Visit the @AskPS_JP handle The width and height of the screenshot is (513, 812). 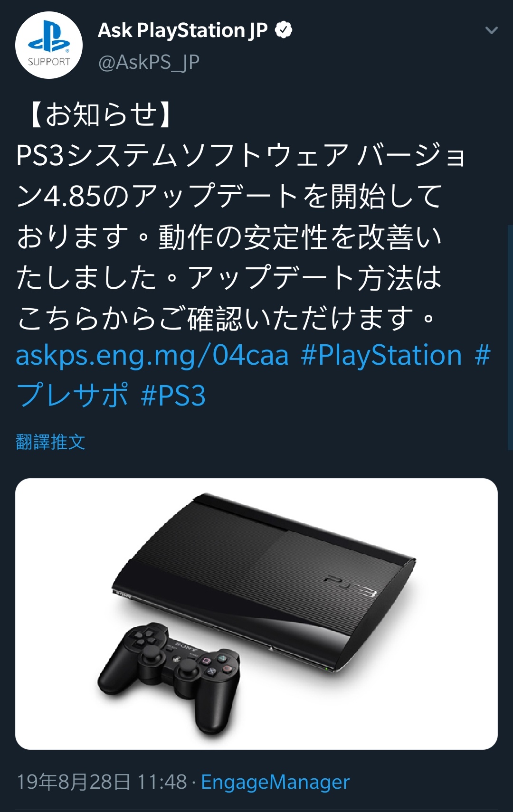pyautogui.click(x=149, y=62)
